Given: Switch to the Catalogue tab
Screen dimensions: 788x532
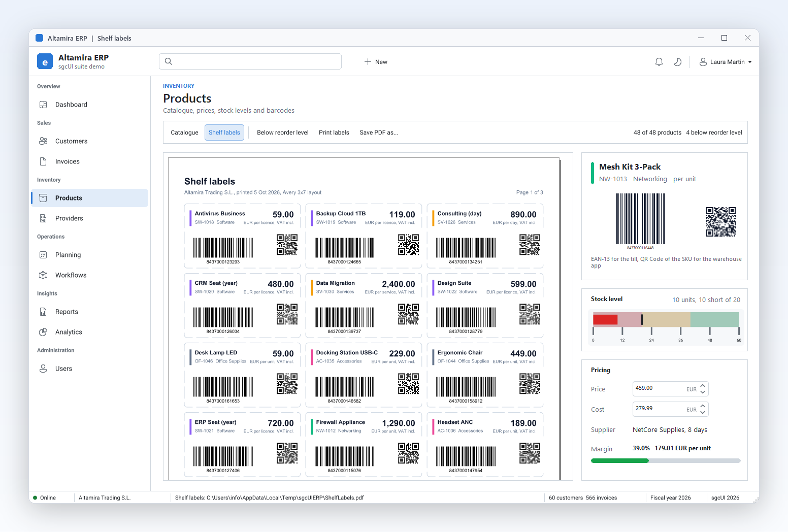Looking at the screenshot, I should (184, 132).
